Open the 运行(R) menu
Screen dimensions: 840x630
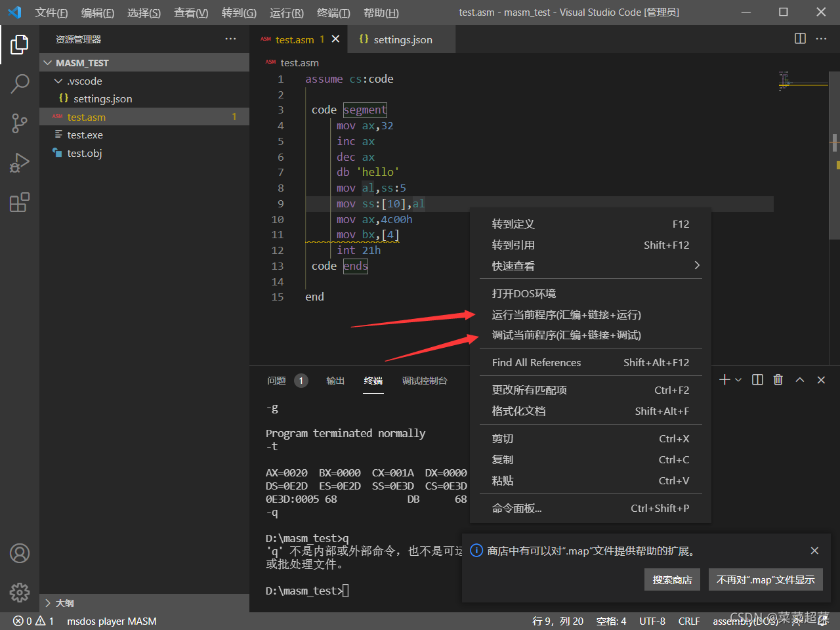(287, 12)
